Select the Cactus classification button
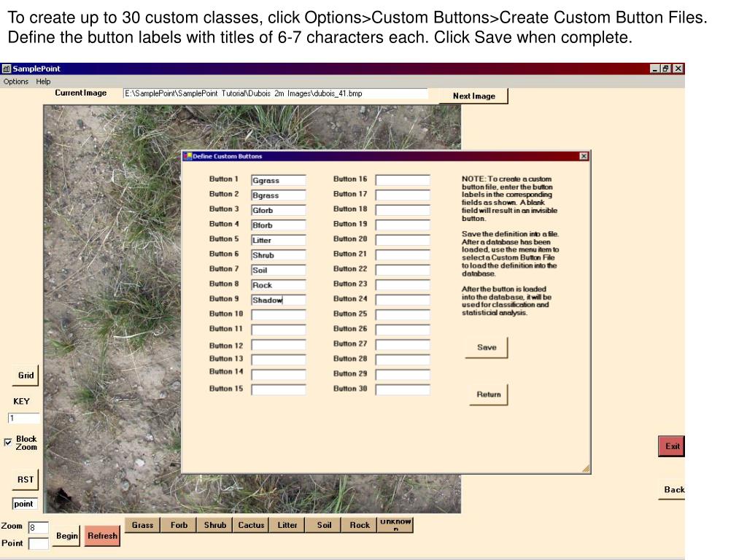This screenshot has height=560, width=747. coord(251,525)
